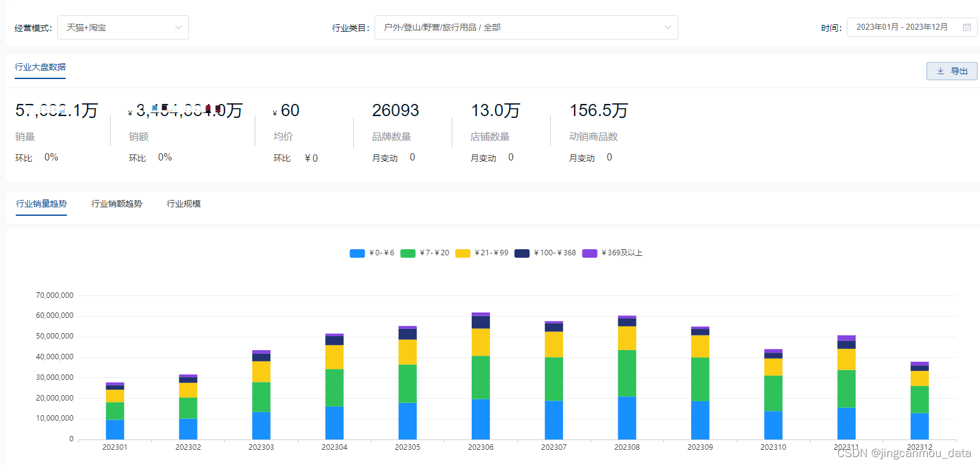Click the 202309 x-axis label
Image resolution: width=980 pixels, height=465 pixels.
pos(700,447)
